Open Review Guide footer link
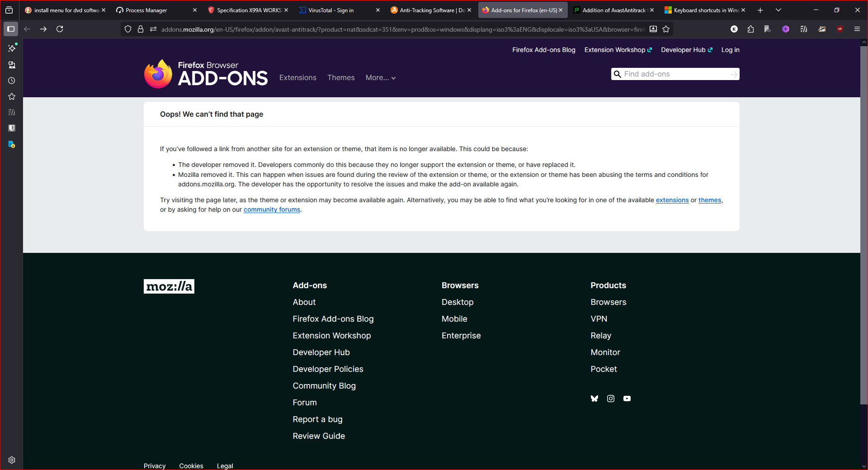Image resolution: width=868 pixels, height=470 pixels. click(x=319, y=436)
